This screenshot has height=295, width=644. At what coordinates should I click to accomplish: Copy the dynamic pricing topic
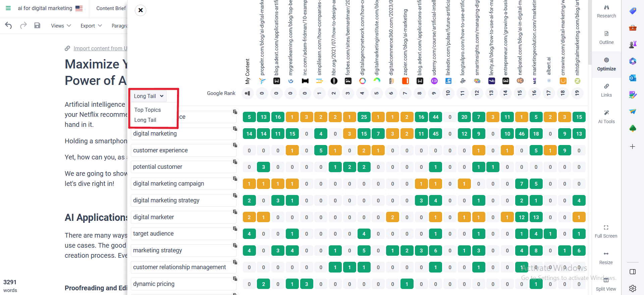pyautogui.click(x=235, y=279)
